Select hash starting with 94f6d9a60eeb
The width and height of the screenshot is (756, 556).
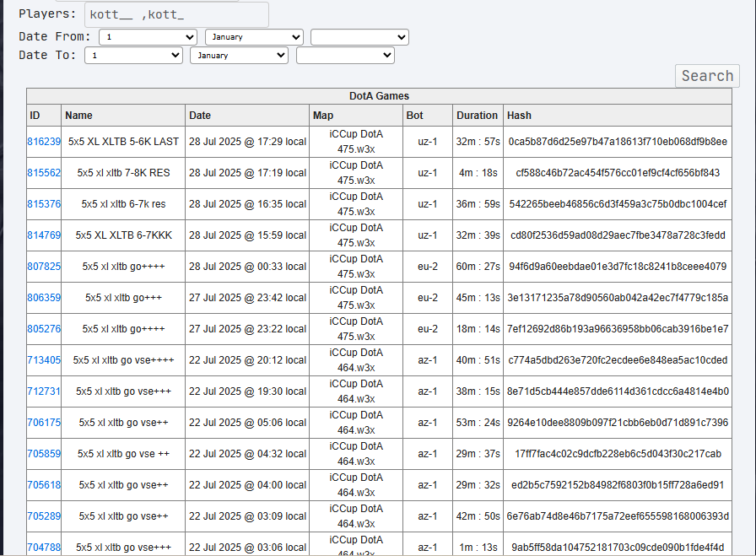tap(618, 267)
